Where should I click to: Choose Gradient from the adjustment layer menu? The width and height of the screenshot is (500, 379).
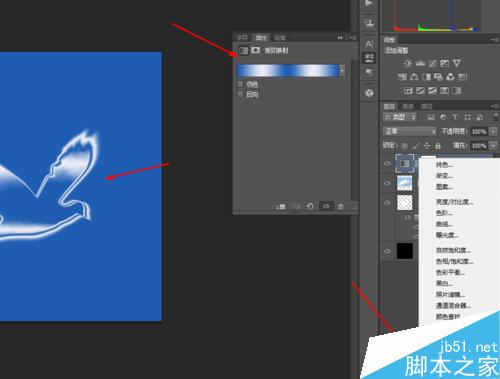point(444,176)
